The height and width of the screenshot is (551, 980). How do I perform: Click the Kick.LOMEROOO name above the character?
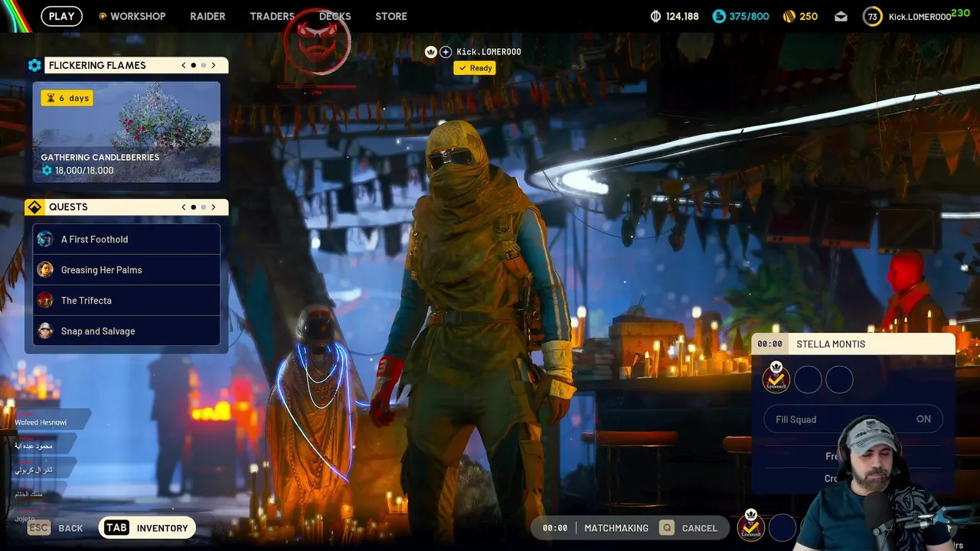coord(488,51)
